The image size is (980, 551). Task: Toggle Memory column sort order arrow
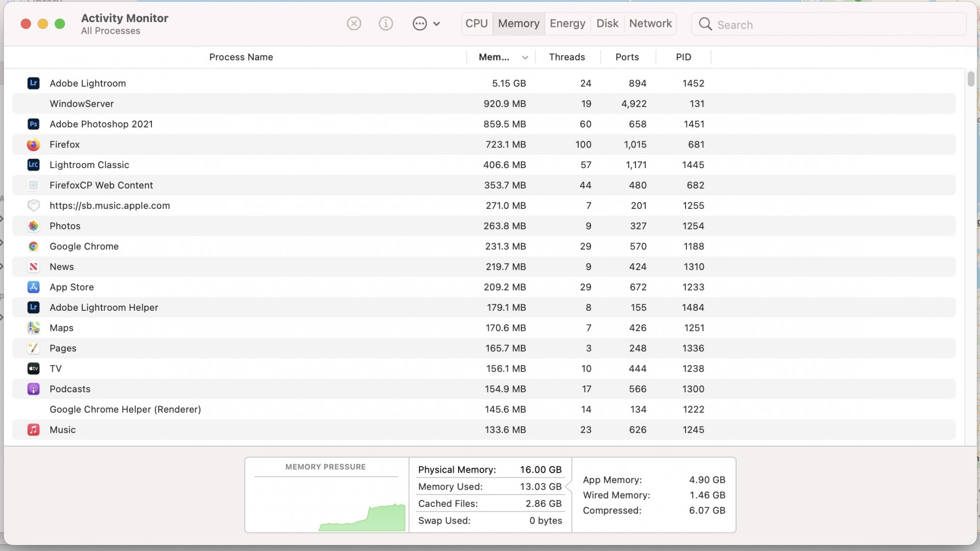(x=525, y=57)
